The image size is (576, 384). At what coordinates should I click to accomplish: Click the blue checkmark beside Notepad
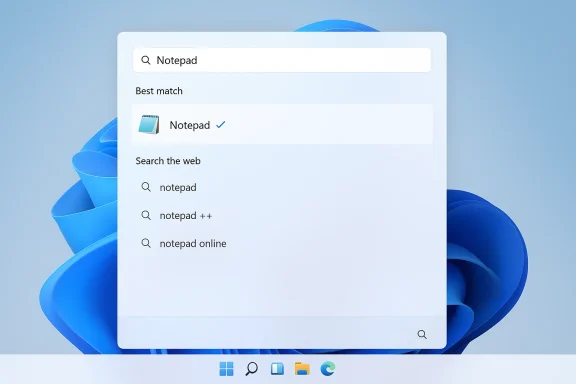tap(220, 125)
